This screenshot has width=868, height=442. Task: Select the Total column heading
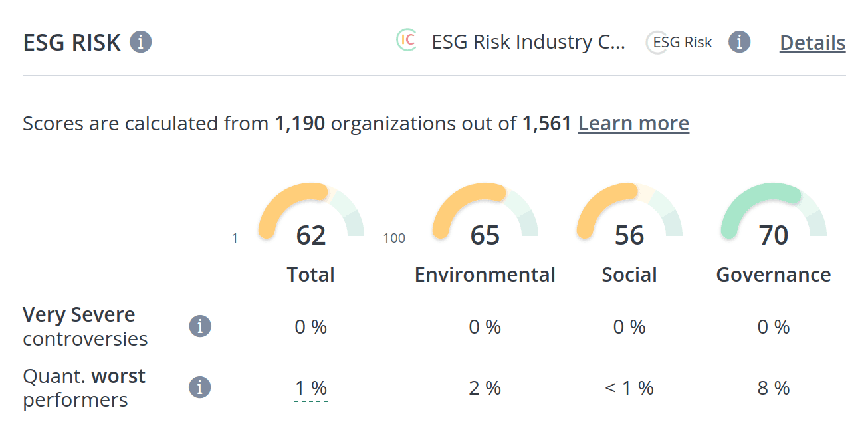pos(311,275)
